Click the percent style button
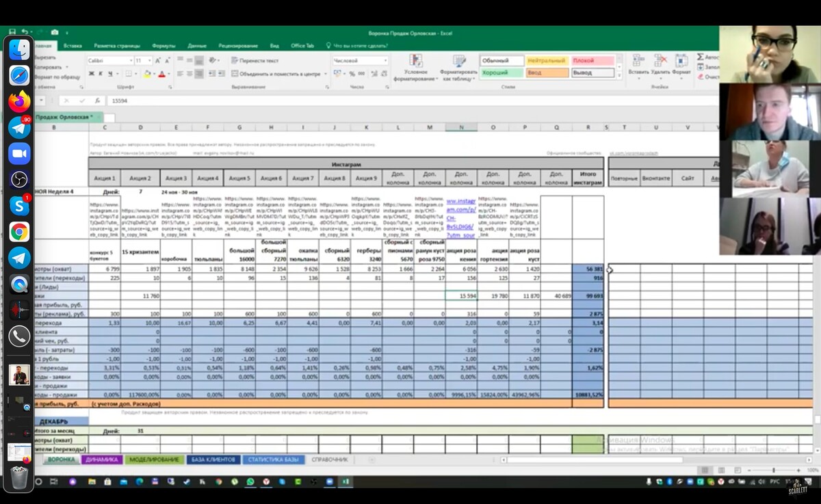Screen dimensions: 821x504 352,74
